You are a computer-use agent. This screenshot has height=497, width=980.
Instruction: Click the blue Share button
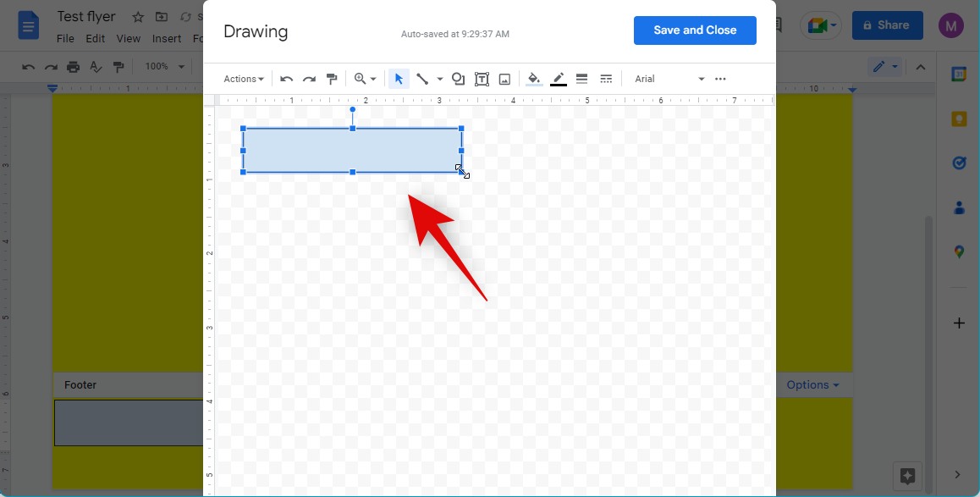pyautogui.click(x=887, y=25)
